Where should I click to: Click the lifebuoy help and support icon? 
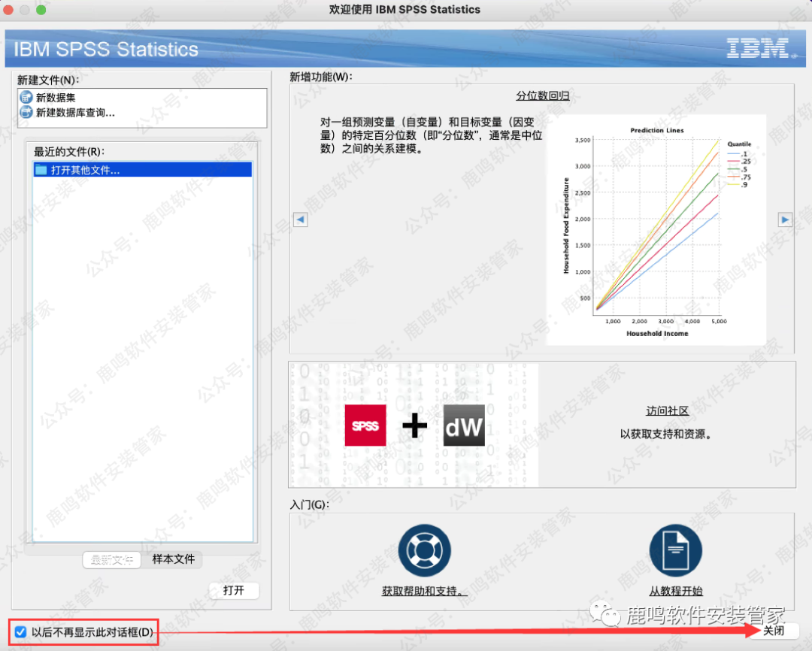(424, 550)
